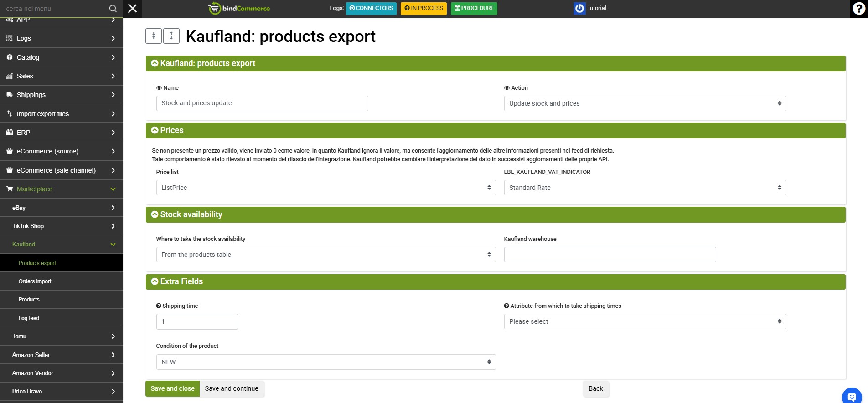
Task: Focus the Shipping time input field
Action: (197, 321)
